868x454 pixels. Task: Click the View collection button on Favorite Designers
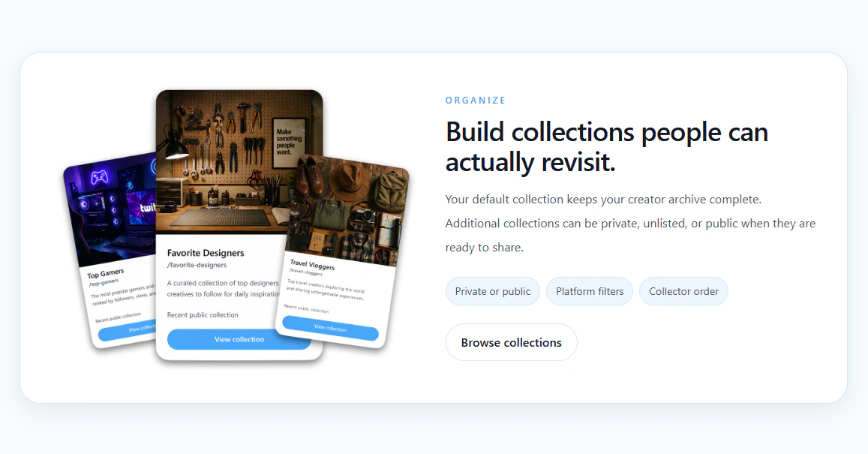pos(239,339)
